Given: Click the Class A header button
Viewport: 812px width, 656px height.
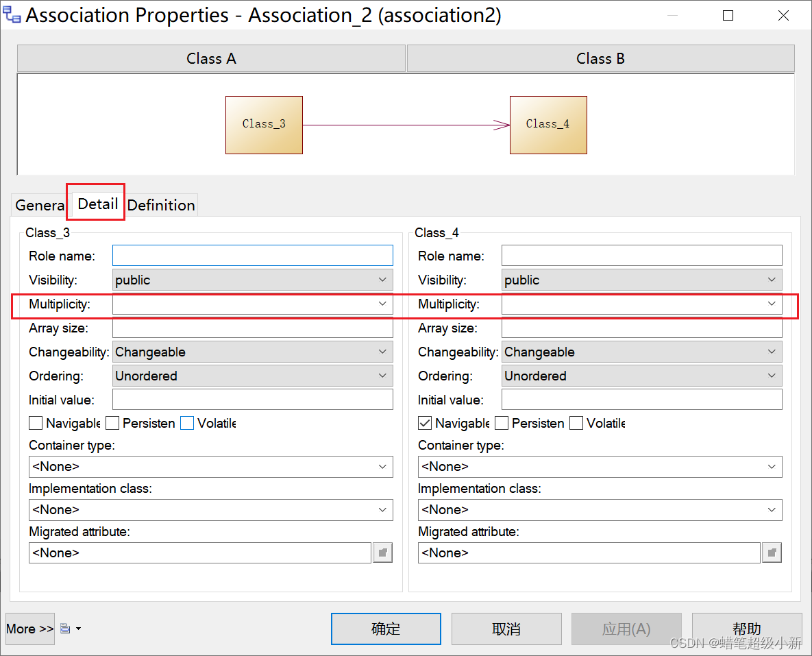Looking at the screenshot, I should coord(211,58).
